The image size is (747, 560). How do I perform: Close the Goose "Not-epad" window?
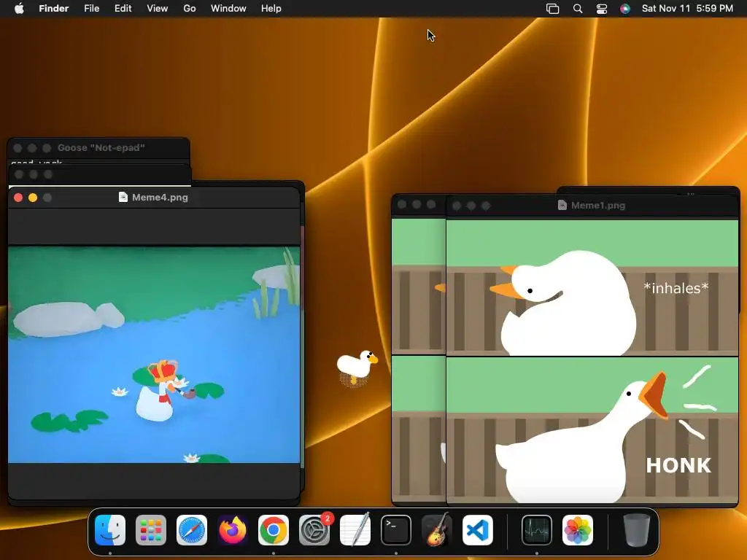[18, 148]
